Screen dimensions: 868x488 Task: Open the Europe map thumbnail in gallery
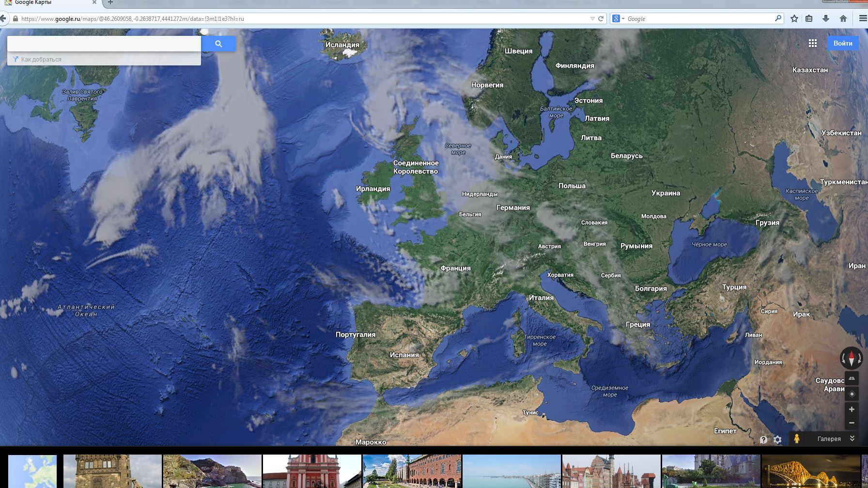pos(32,471)
